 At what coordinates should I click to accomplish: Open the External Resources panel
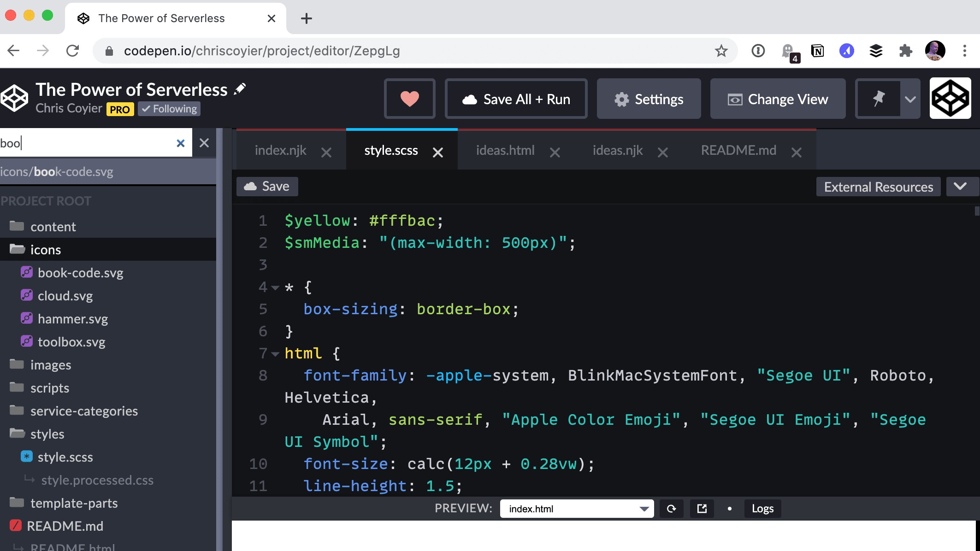[878, 187]
